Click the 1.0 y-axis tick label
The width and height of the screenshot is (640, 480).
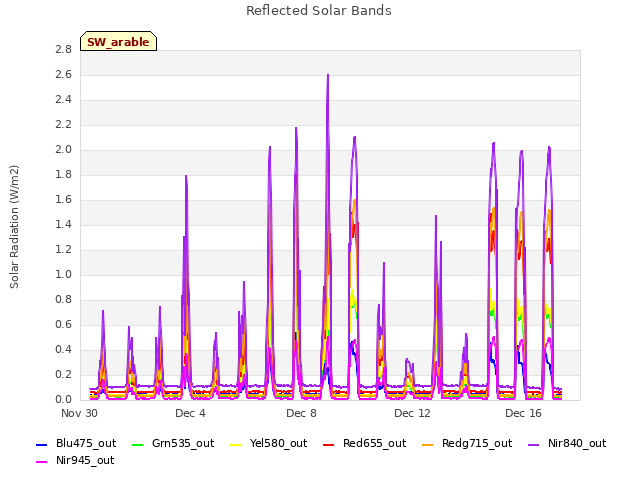coord(64,275)
